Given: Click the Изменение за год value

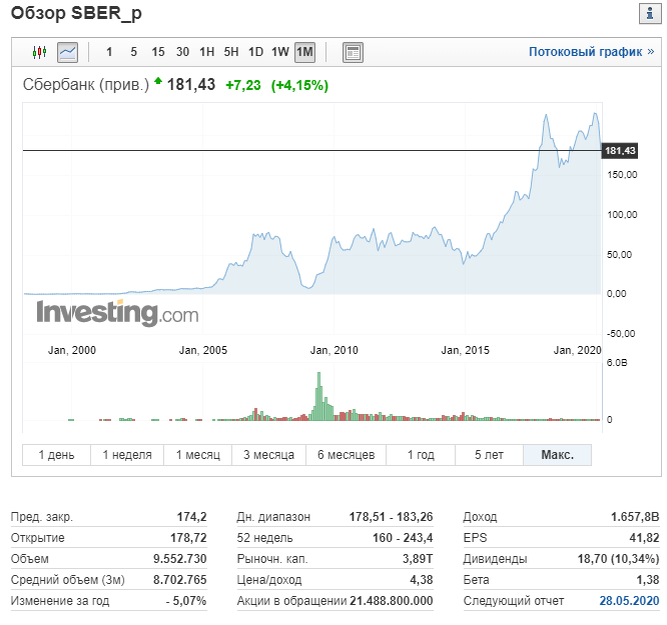Looking at the screenshot, I should click(x=186, y=601).
